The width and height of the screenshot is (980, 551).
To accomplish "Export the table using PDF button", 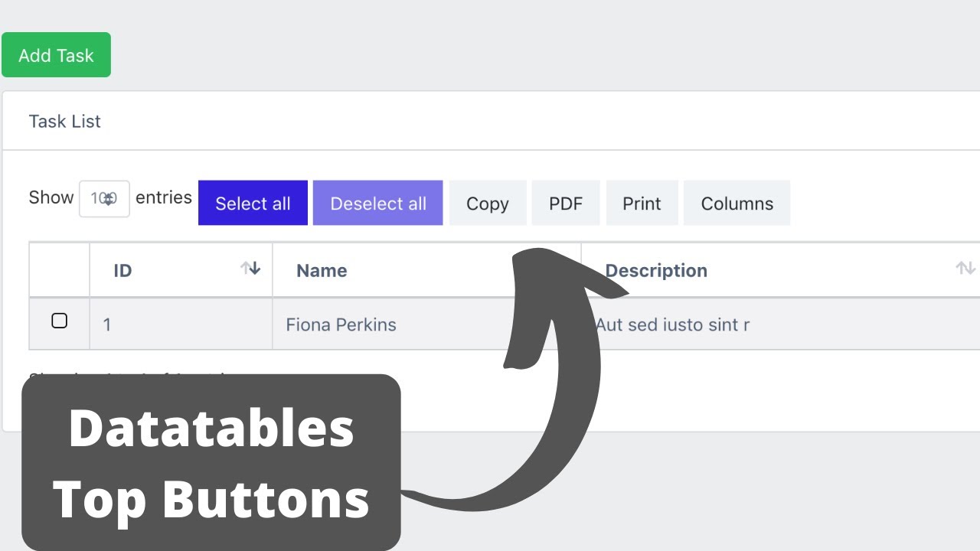I will click(x=566, y=203).
